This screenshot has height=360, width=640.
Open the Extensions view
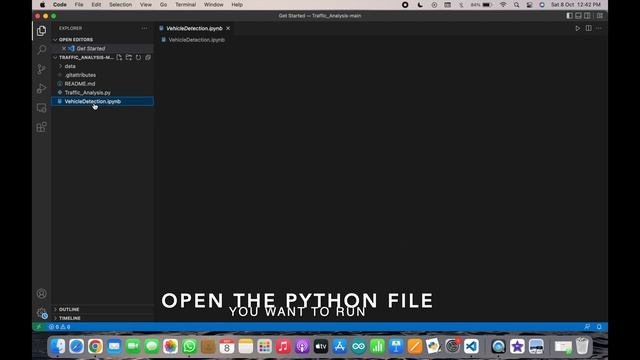pyautogui.click(x=41, y=127)
